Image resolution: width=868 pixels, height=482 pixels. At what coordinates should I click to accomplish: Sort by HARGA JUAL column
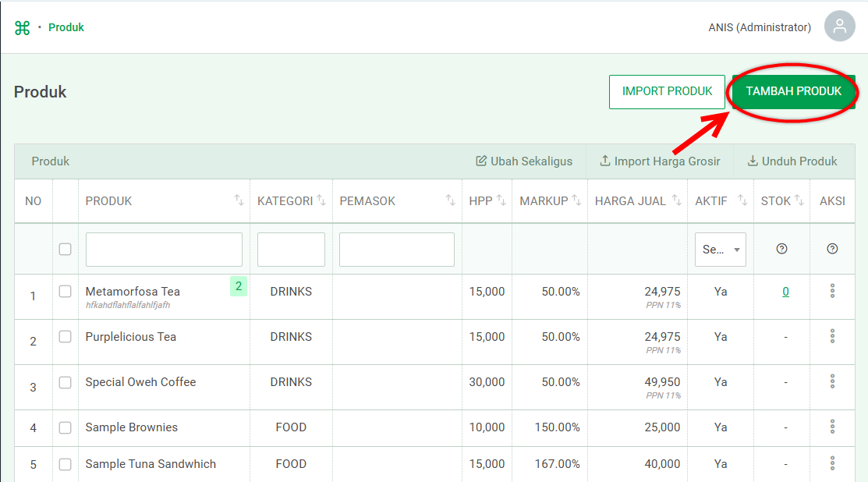coord(675,200)
